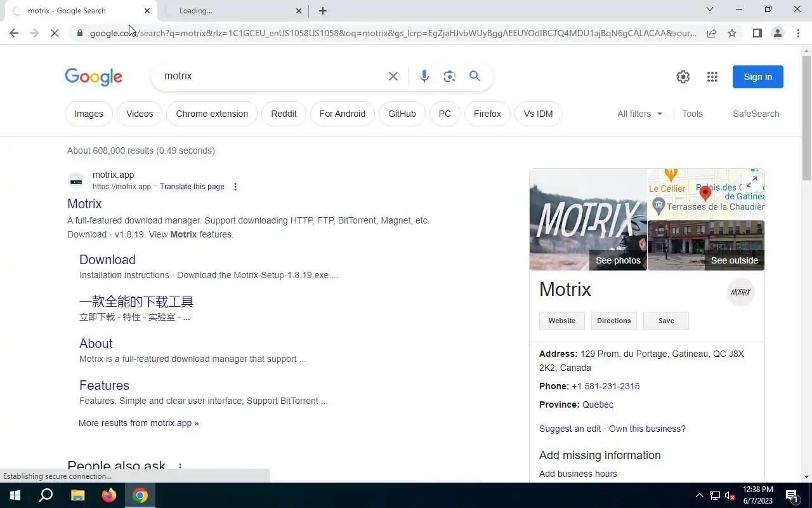
Task: Click the Save button in the panel
Action: point(666,321)
